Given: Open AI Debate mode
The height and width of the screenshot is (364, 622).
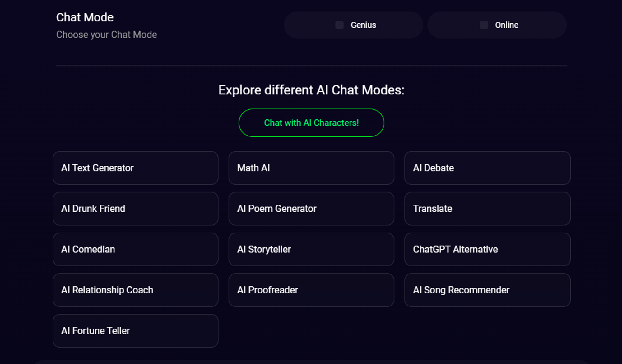Looking at the screenshot, I should click(487, 168).
